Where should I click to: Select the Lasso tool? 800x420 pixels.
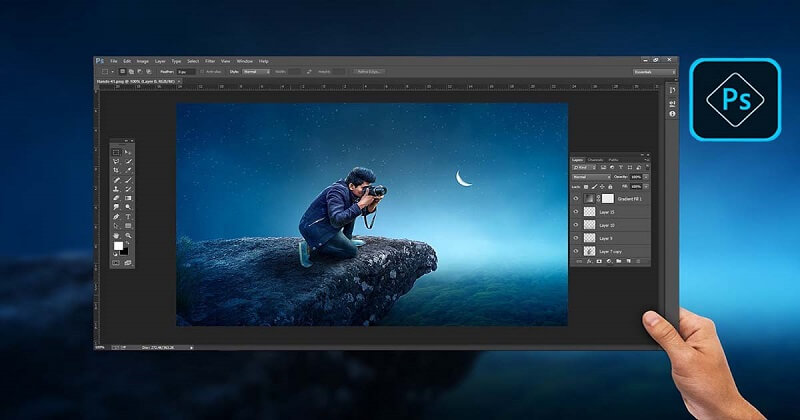tap(116, 161)
